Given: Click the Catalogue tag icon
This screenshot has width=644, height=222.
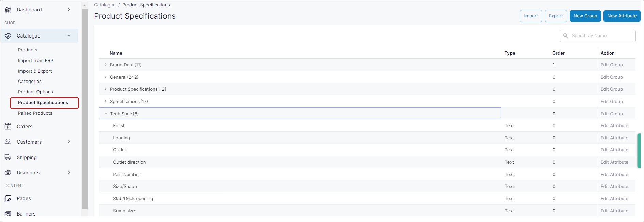Looking at the screenshot, I should [x=8, y=36].
